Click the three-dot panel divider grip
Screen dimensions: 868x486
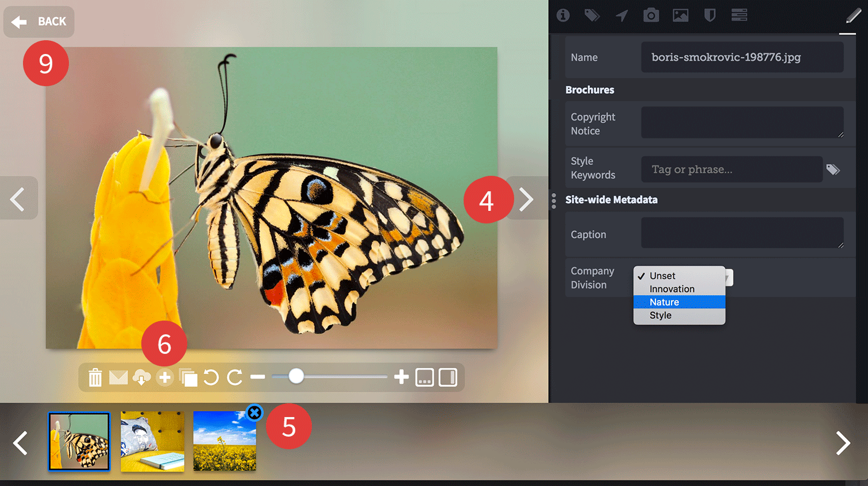point(554,200)
